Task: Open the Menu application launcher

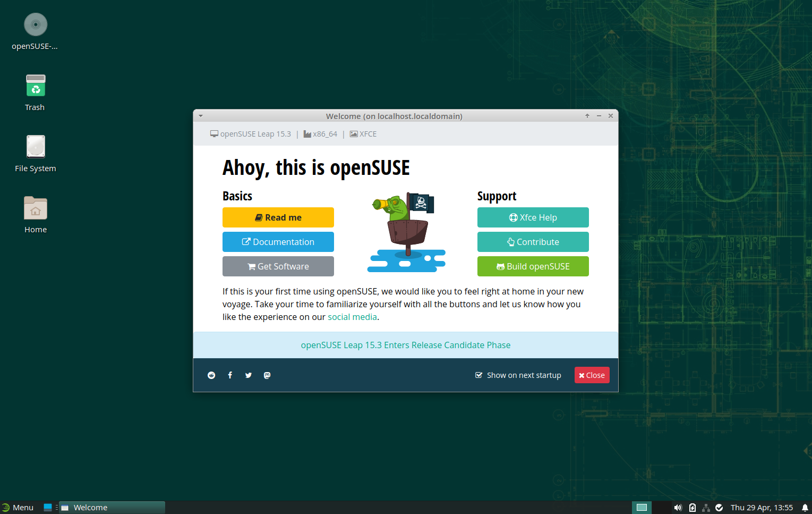Action: 18,508
